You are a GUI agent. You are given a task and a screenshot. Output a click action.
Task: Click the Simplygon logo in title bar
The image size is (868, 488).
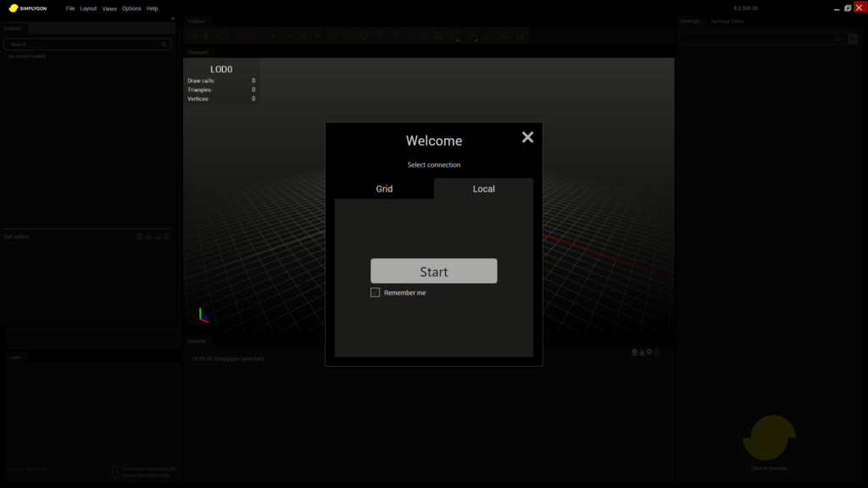click(28, 8)
